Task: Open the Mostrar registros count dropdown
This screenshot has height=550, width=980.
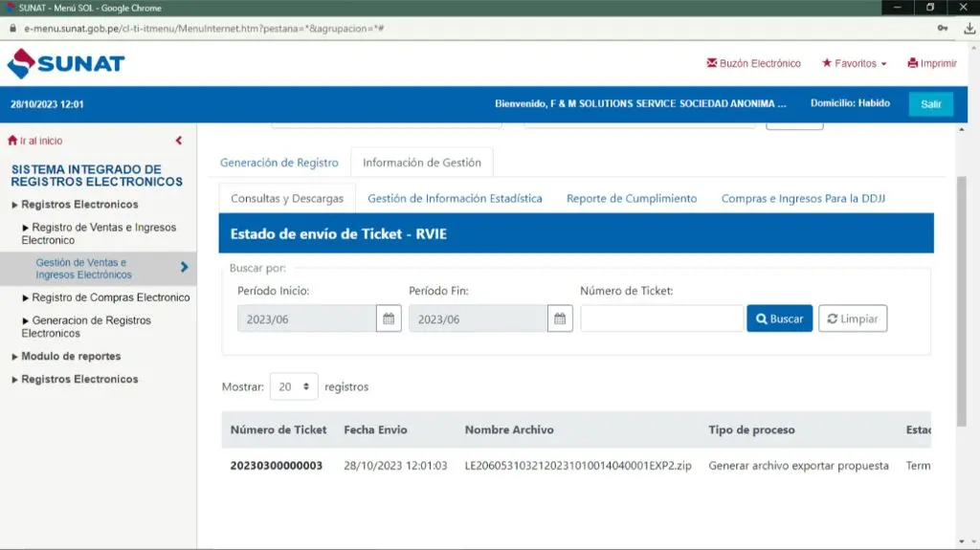Action: (x=295, y=386)
